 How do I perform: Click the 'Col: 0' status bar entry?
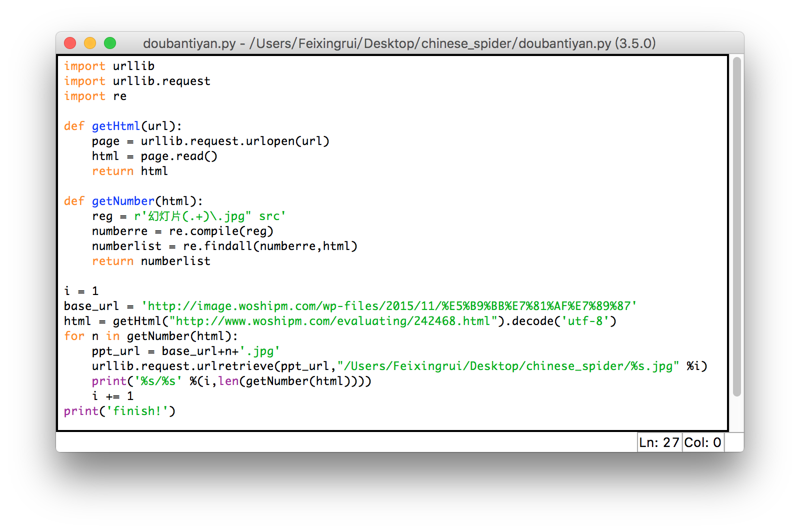702,442
